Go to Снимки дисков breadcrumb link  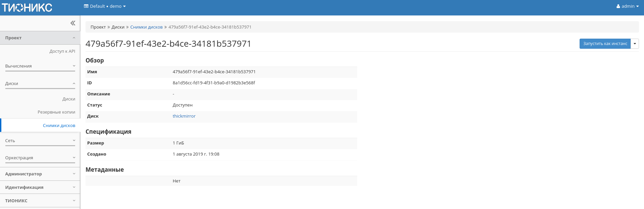(146, 27)
